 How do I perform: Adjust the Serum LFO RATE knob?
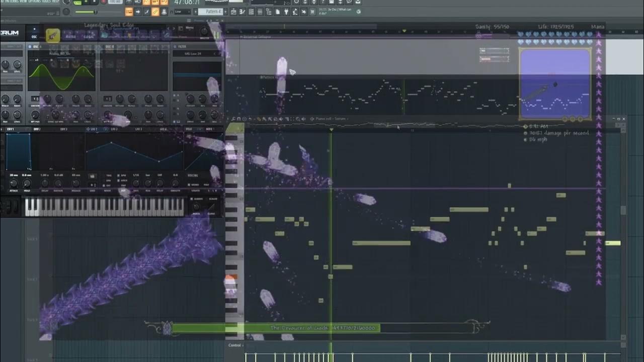[136, 183]
